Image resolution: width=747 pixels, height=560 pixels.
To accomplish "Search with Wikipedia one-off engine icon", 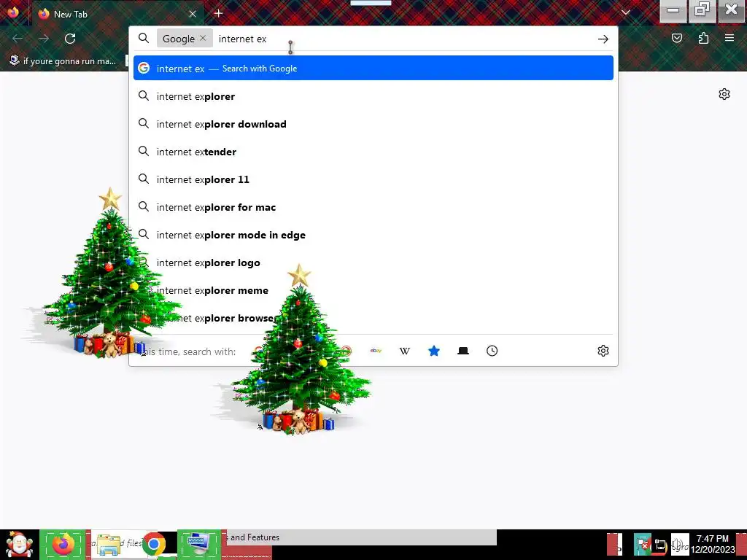I will (x=404, y=351).
